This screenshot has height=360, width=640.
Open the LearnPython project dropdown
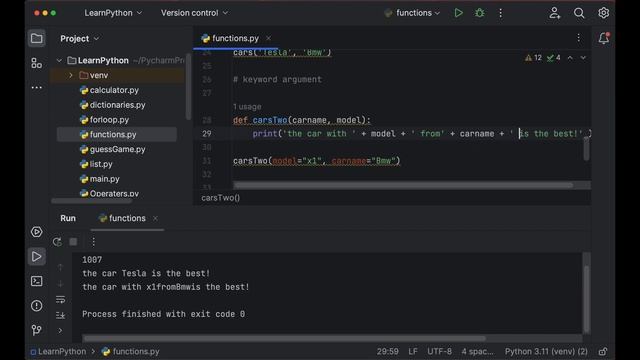[x=113, y=13]
